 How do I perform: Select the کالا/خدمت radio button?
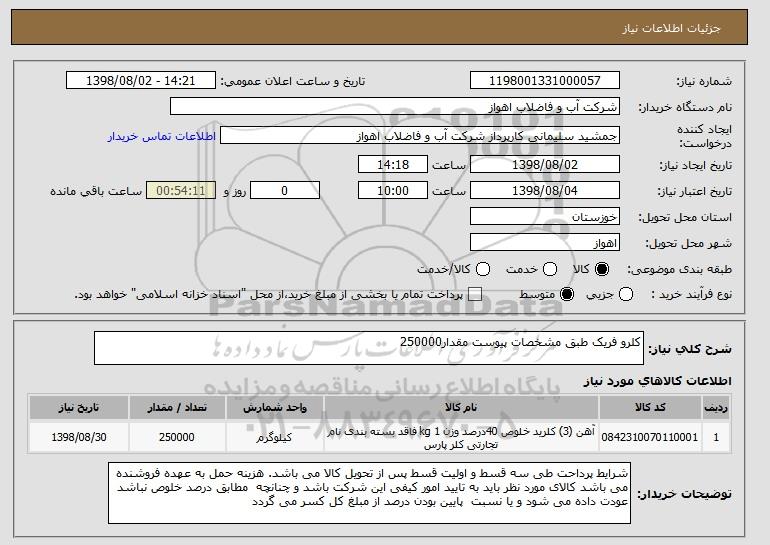coord(483,269)
